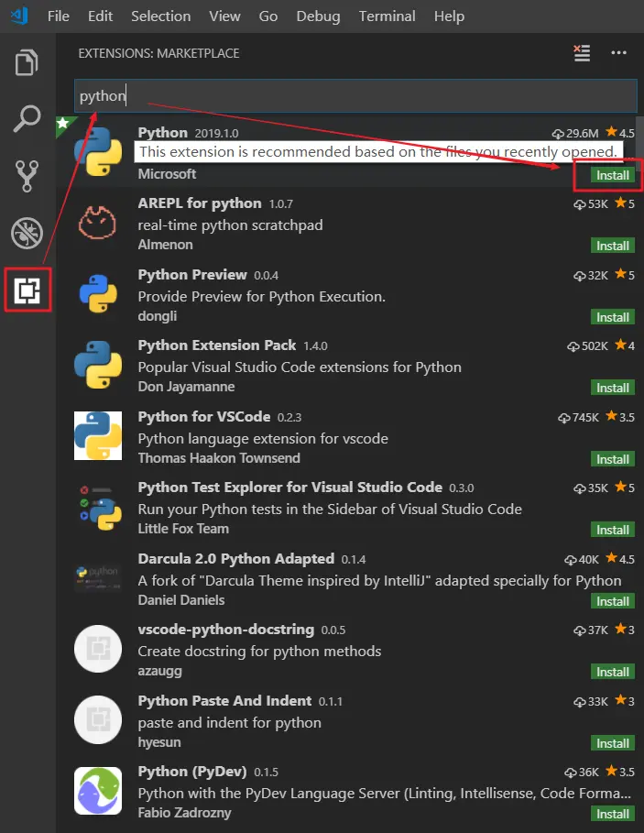Install Python Test Explorer for Visual Studio Code
644x833 pixels.
612,530
